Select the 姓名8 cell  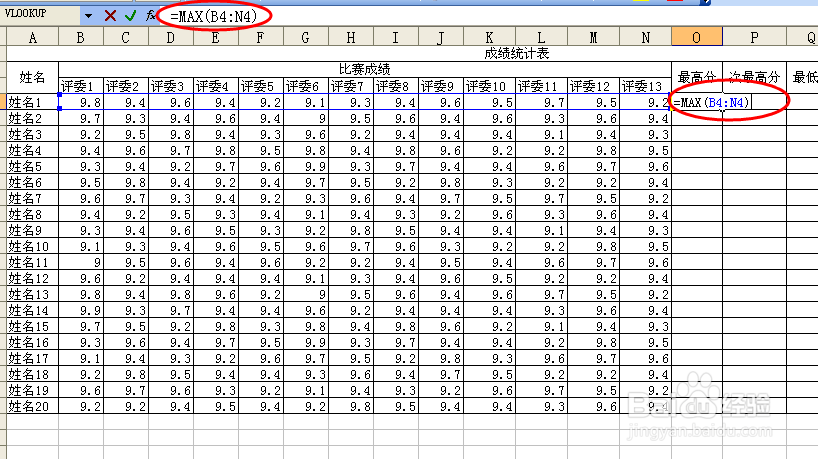32,214
